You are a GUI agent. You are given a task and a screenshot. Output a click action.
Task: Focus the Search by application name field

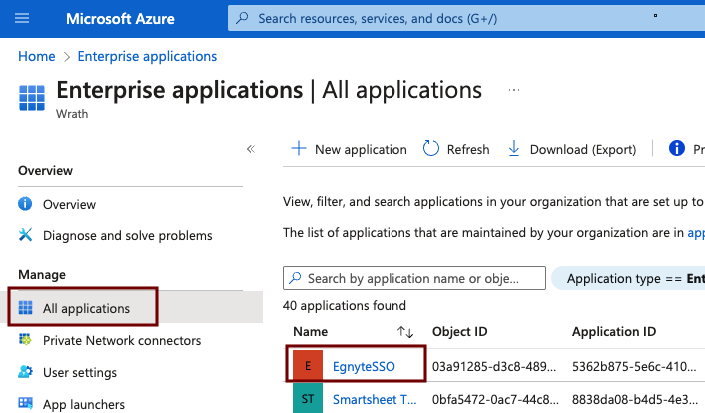[414, 278]
